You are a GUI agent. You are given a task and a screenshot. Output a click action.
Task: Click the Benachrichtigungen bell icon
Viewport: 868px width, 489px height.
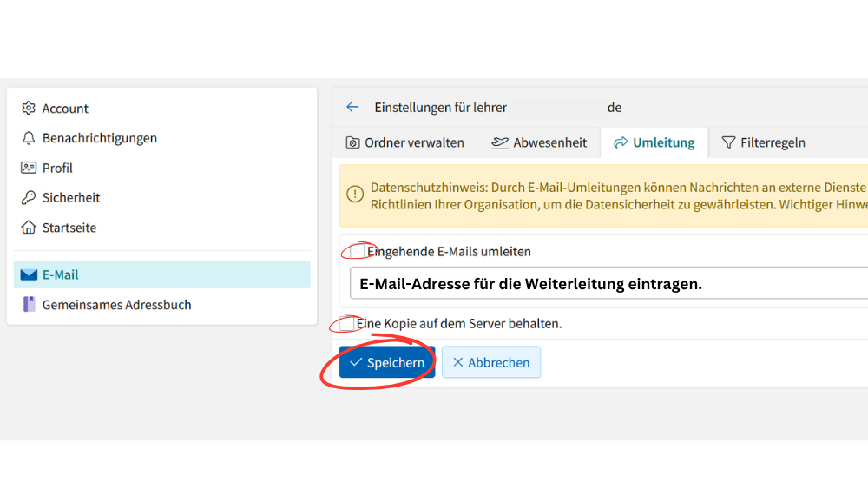[x=29, y=138]
